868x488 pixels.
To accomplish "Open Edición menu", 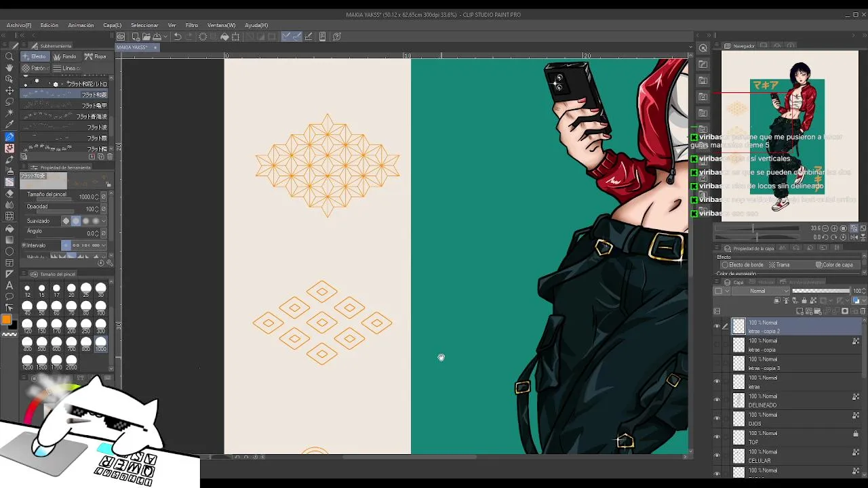I will point(49,25).
